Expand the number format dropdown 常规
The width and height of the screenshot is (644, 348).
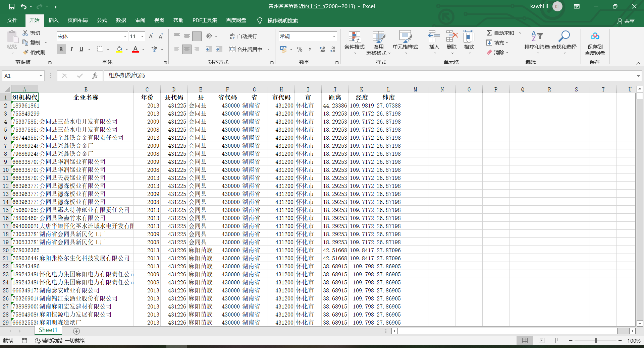tap(334, 36)
